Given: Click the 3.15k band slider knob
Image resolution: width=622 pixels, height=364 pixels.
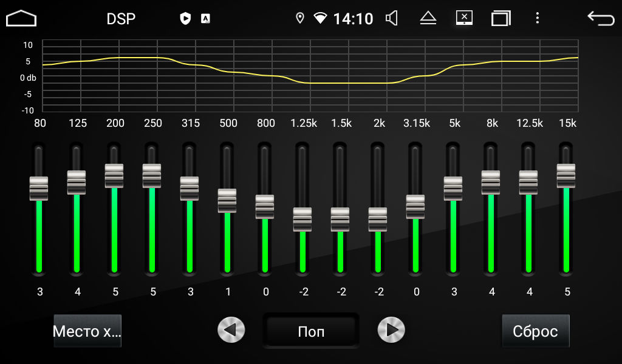Looking at the screenshot, I should 415,207.
